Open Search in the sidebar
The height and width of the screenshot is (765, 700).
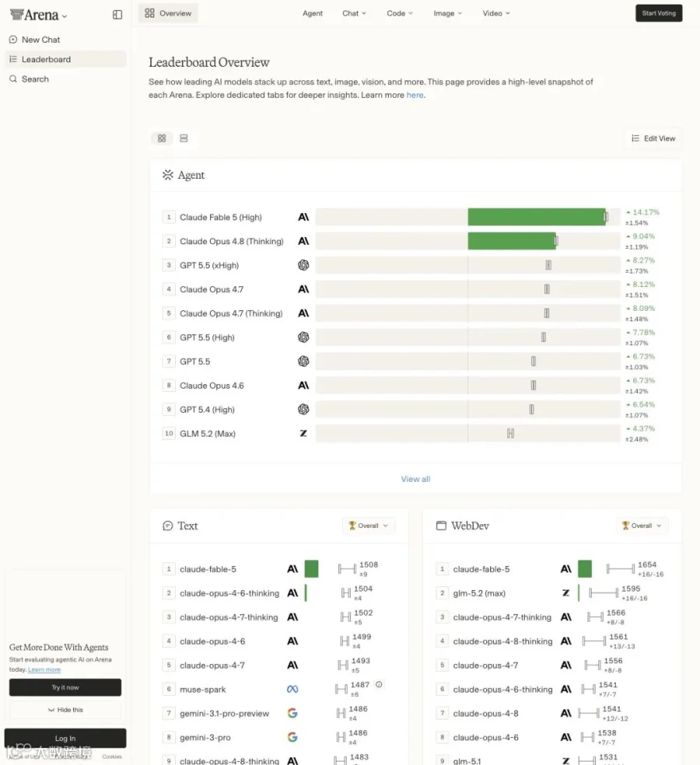point(65,79)
